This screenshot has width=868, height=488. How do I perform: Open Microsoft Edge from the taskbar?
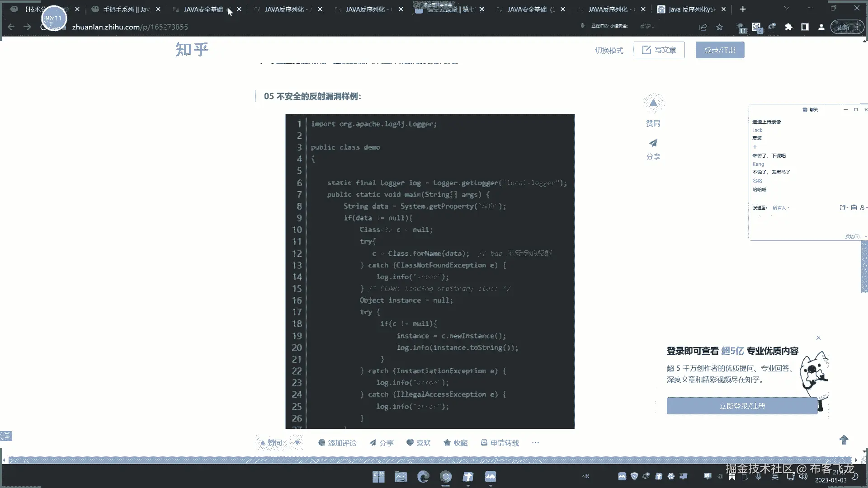pos(423,477)
